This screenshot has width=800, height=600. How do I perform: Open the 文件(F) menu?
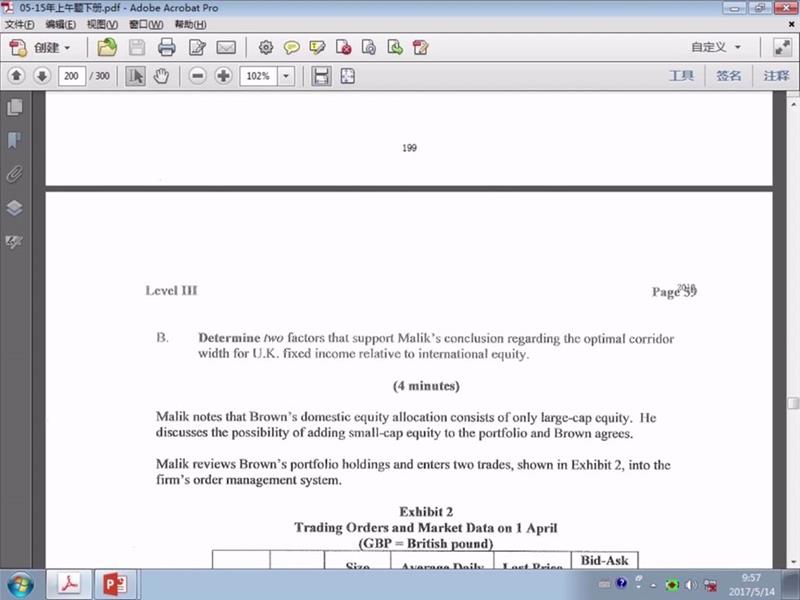pos(19,24)
